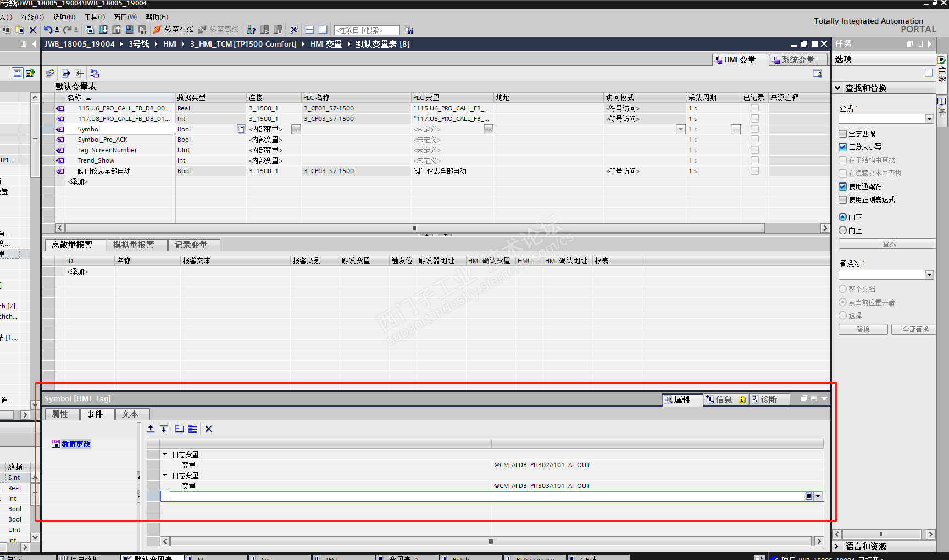This screenshot has width=949, height=560.
Task: Select the 向下 radio button
Action: 842,217
